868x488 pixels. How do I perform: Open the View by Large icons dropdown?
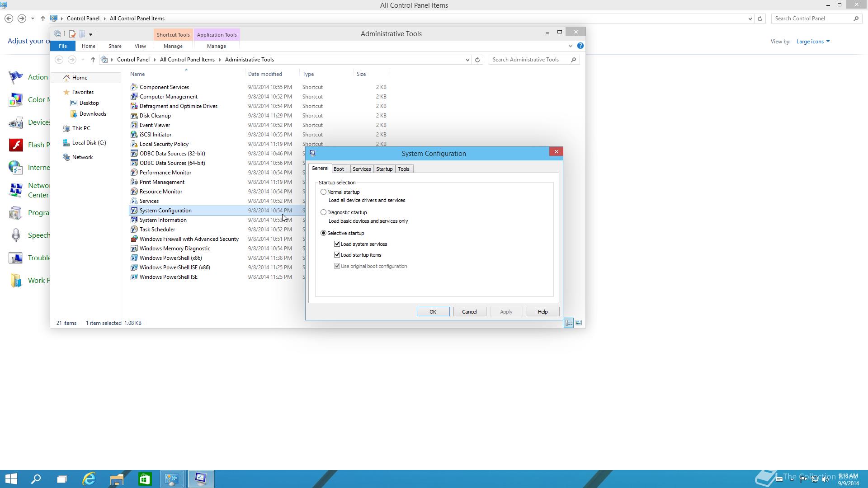(x=813, y=42)
